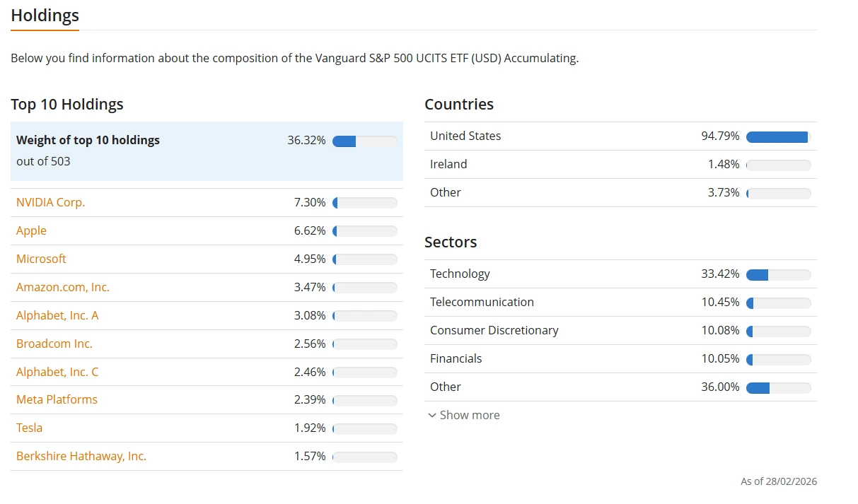Viewport: 858px width, 504px height.
Task: Select the Meta Platforms link
Action: [57, 399]
